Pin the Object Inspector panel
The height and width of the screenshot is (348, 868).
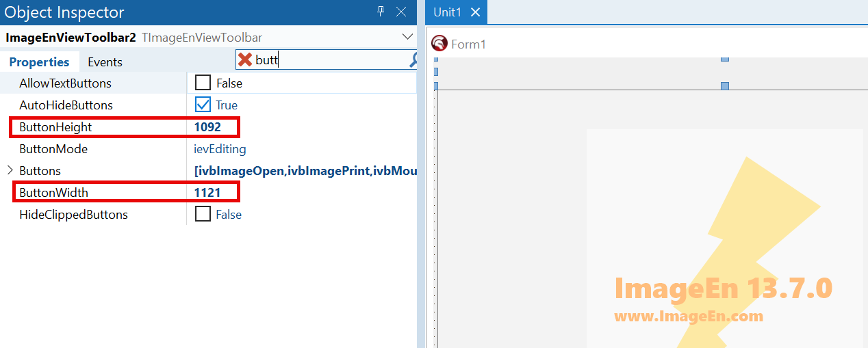tap(381, 12)
